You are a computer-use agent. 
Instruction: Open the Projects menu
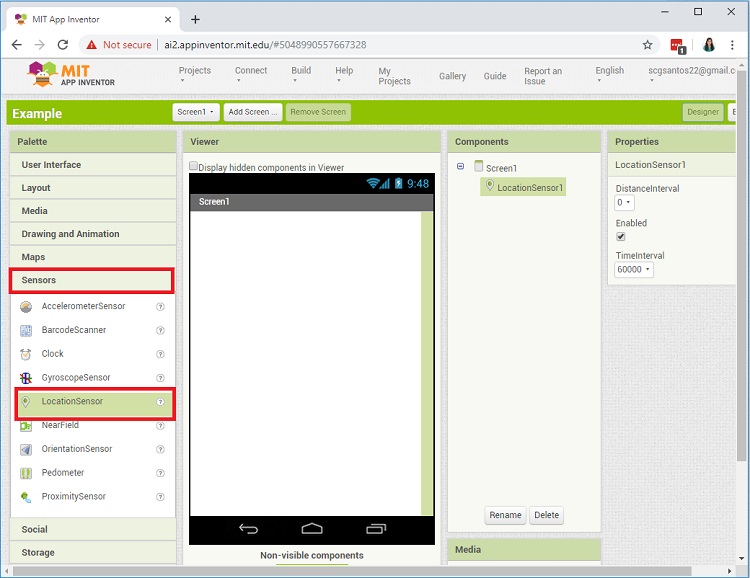[195, 74]
